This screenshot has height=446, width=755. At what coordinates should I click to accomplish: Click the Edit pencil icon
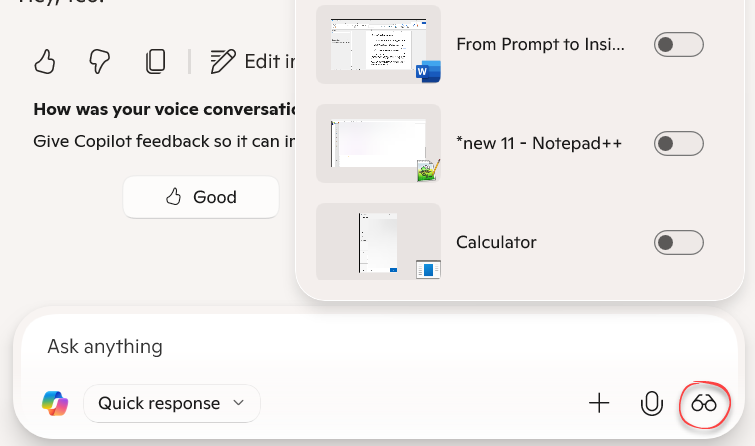pos(223,62)
